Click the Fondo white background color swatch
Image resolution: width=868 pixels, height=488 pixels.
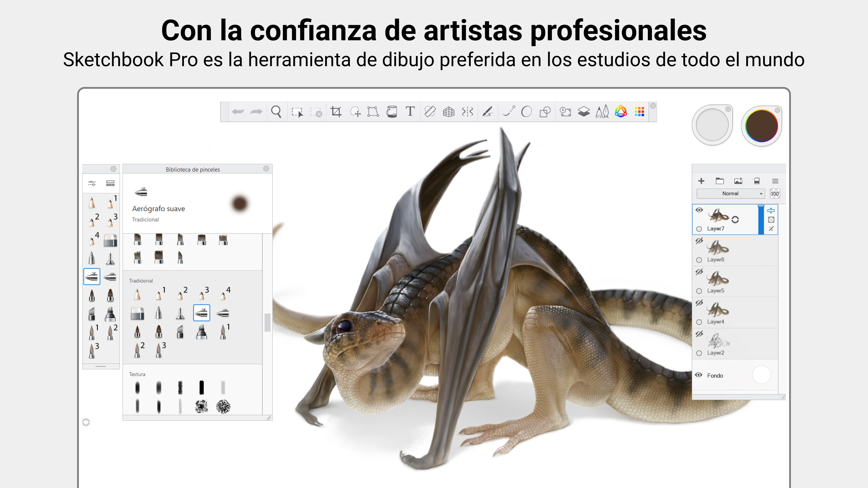[x=762, y=375]
